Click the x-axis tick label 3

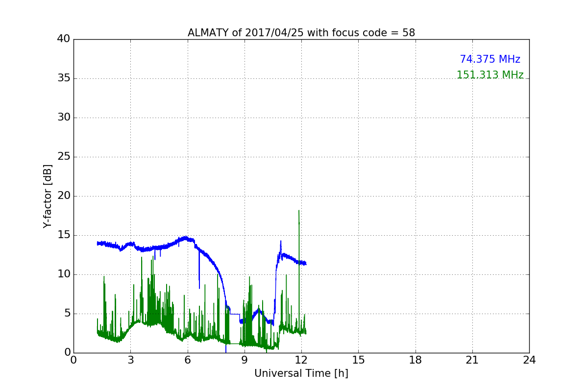[x=130, y=360]
